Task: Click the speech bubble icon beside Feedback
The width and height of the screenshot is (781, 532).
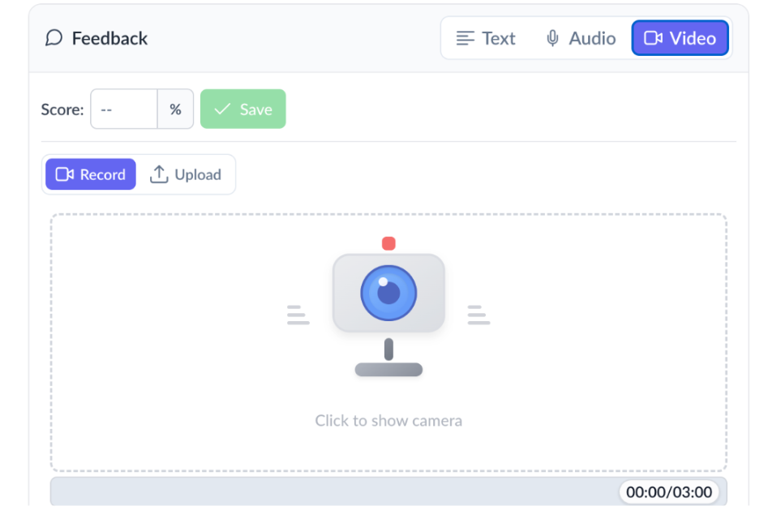Action: [x=54, y=38]
